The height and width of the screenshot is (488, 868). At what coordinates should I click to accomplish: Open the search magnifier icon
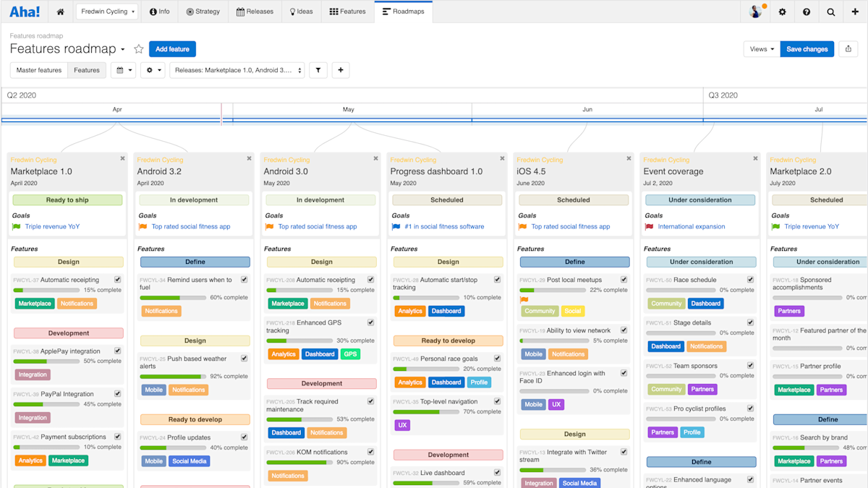830,12
